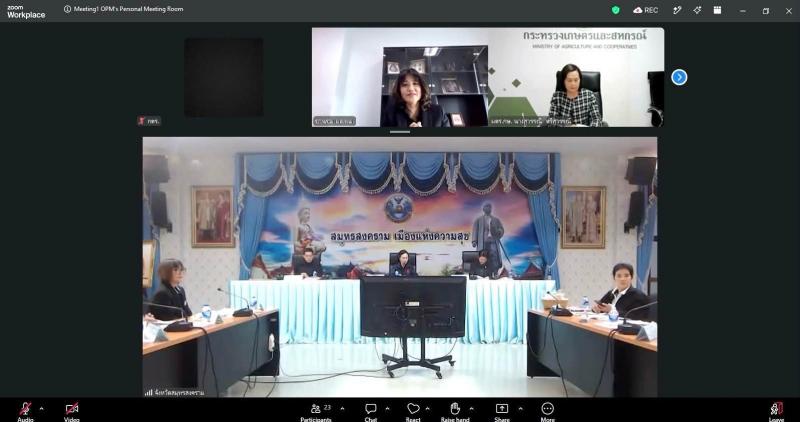Expand the caret next to Raise hand
Image resolution: width=800 pixels, height=422 pixels.
click(471, 409)
